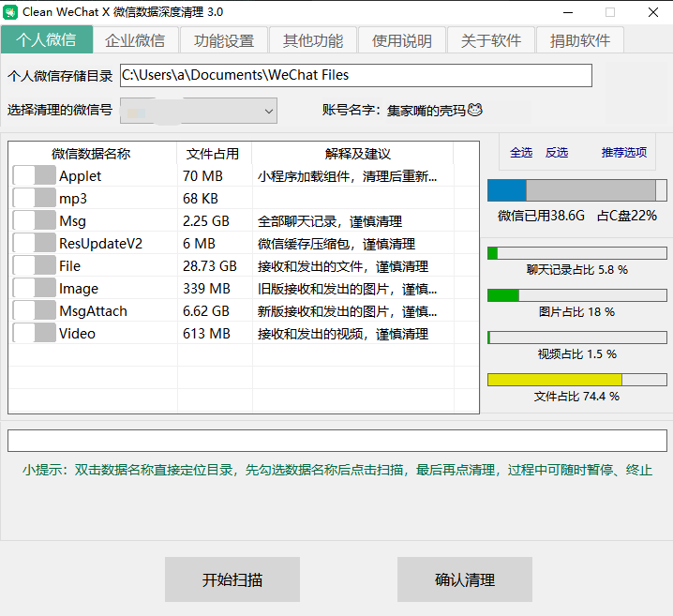
Task: Click the 6 MB size cell
Action: point(199,244)
